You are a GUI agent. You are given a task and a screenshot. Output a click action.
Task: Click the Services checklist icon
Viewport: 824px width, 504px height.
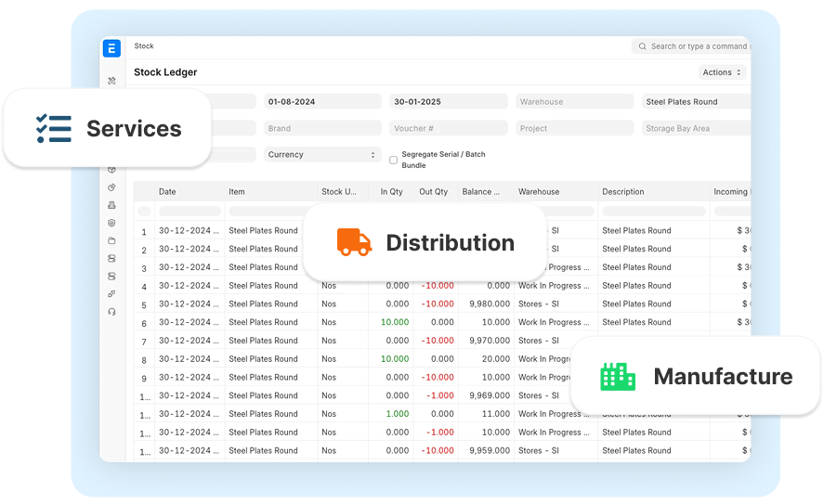point(53,128)
